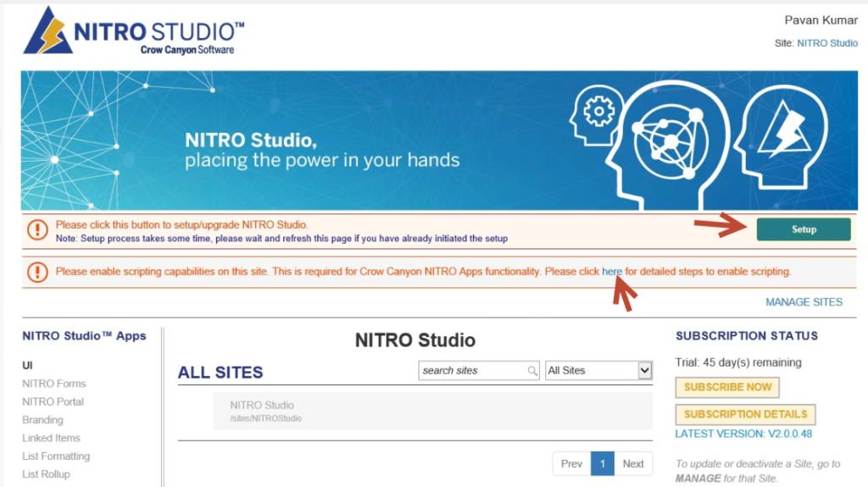868x487 pixels.
Task: Open NITRO Portal app
Action: click(x=53, y=401)
